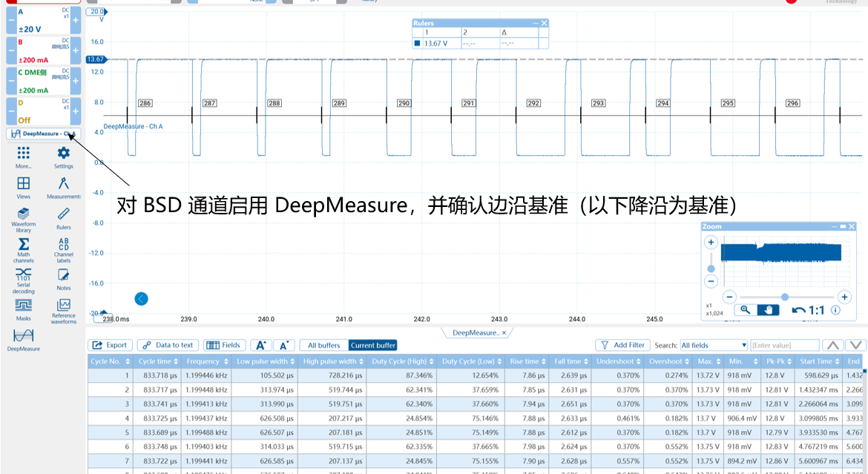Open the Masks tool
This screenshot has height=474, width=868.
pyautogui.click(x=23, y=310)
